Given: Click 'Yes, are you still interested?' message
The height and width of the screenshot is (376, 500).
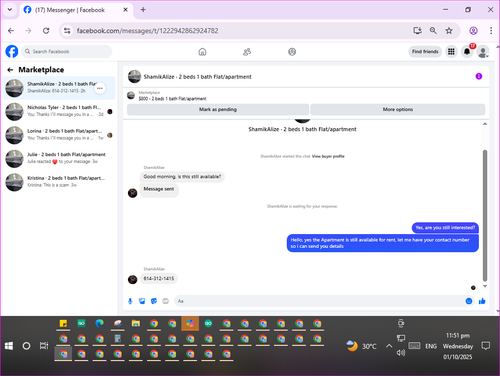Looking at the screenshot, I should click(445, 228).
